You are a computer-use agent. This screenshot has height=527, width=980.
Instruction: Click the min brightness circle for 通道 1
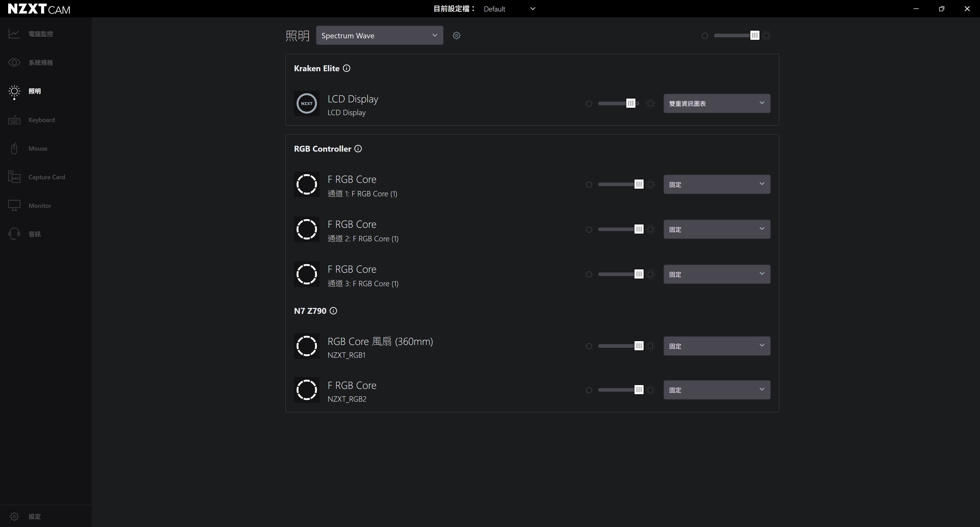[589, 185]
